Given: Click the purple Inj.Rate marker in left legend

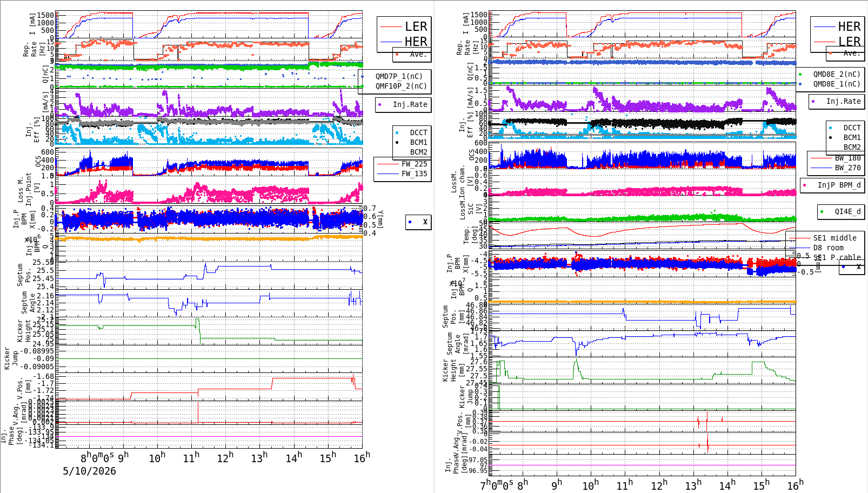Looking at the screenshot, I should (x=380, y=105).
